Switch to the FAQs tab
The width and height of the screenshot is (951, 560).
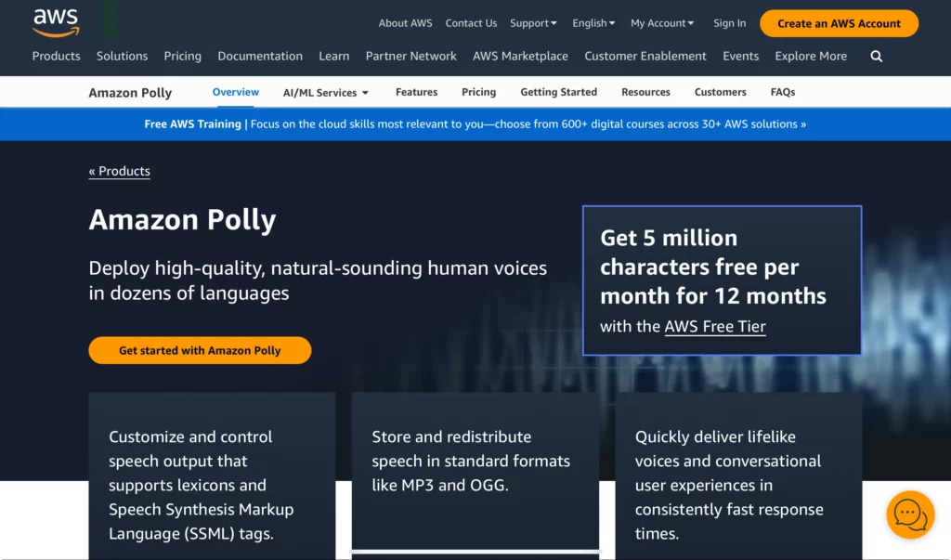(x=782, y=92)
